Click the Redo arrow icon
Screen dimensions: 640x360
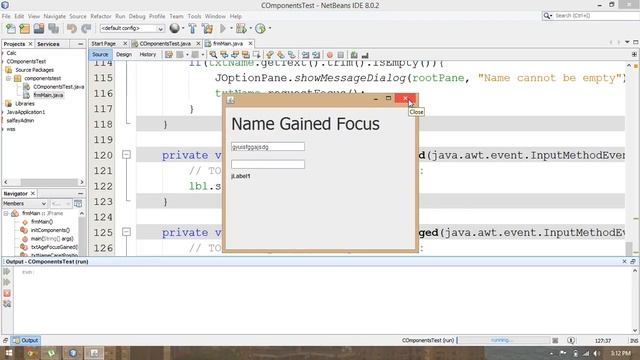(x=86, y=29)
